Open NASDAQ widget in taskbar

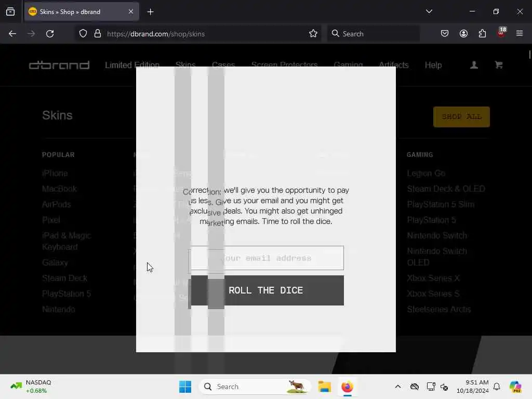click(x=31, y=387)
